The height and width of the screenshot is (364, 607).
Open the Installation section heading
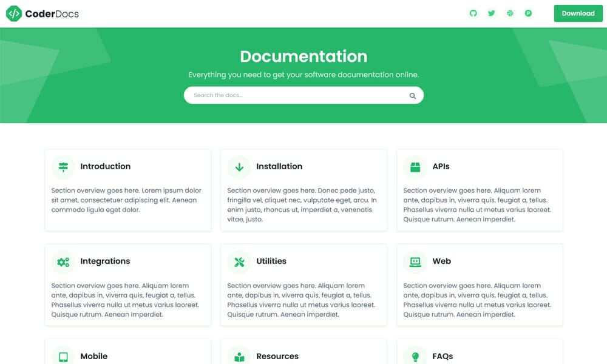tap(280, 166)
